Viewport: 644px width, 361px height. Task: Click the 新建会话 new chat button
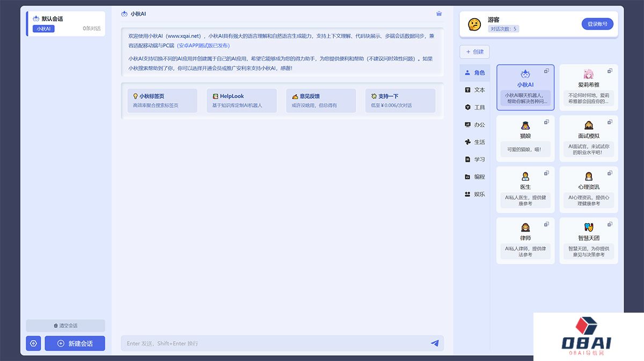point(75,343)
